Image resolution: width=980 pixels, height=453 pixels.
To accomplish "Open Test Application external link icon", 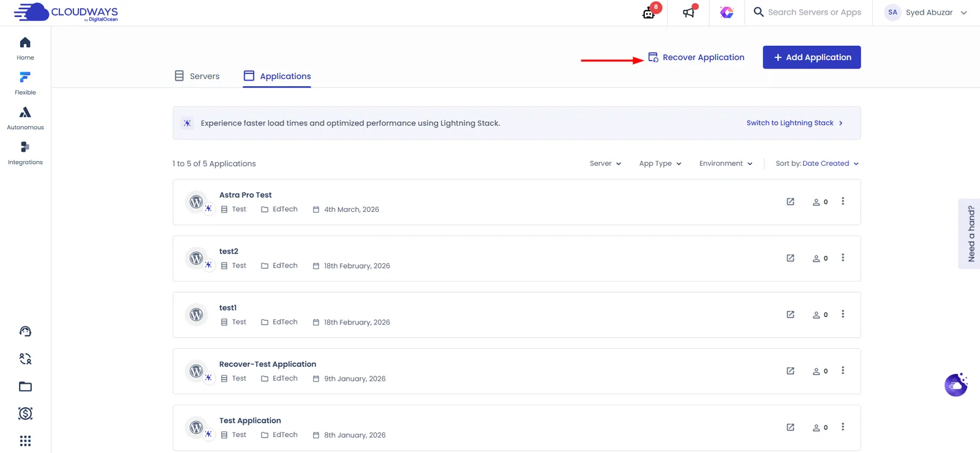I will pos(790,427).
